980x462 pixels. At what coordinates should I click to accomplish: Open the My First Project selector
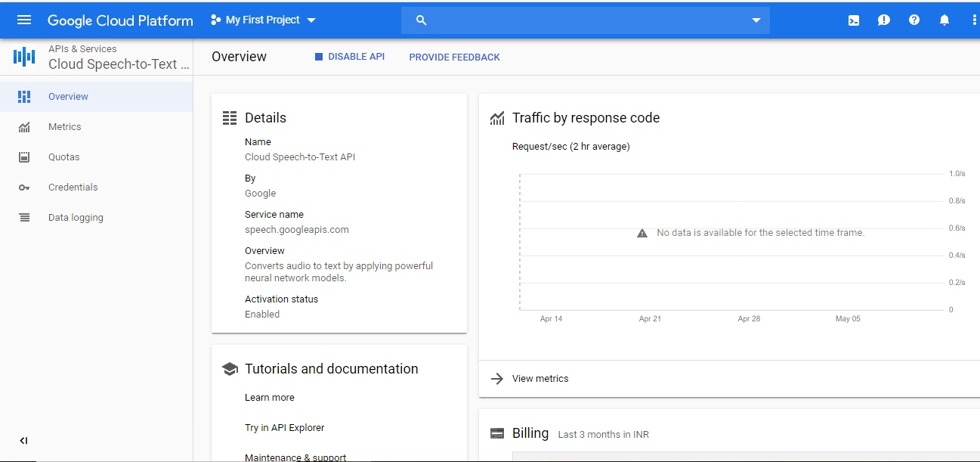pyautogui.click(x=264, y=20)
